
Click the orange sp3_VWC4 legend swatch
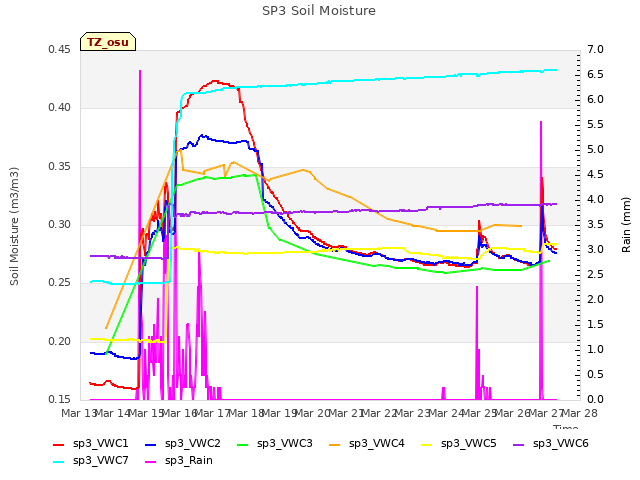pyautogui.click(x=335, y=444)
